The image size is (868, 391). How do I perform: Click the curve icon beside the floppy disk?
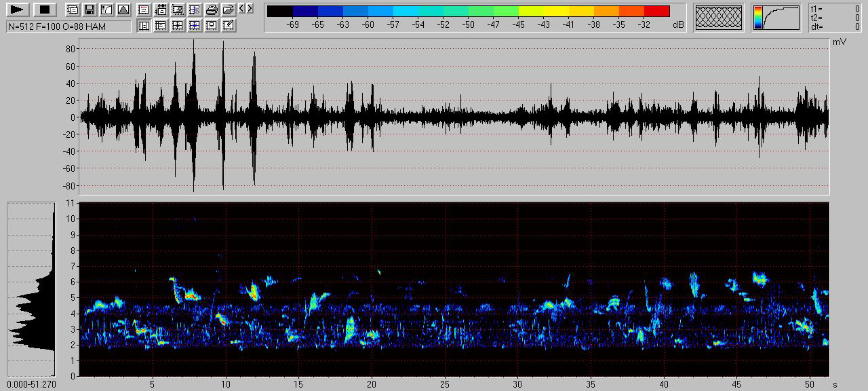pyautogui.click(x=106, y=10)
